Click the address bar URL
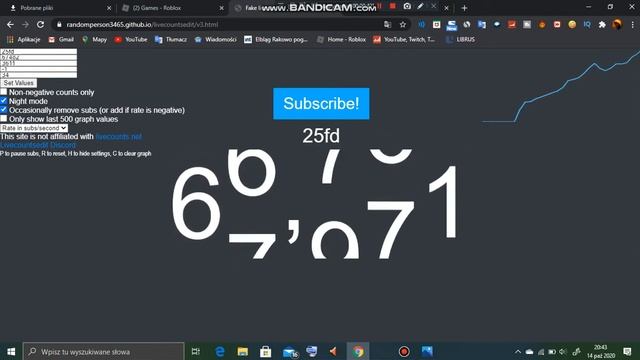The width and height of the screenshot is (640, 360). tap(142, 24)
